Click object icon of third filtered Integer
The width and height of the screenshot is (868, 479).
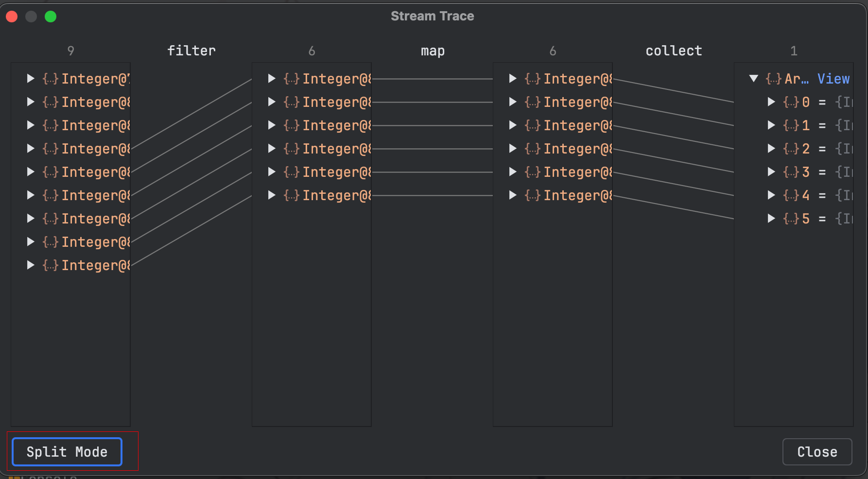tap(291, 125)
